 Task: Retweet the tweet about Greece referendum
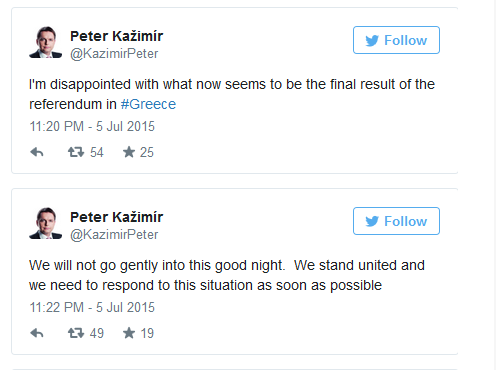[76, 152]
